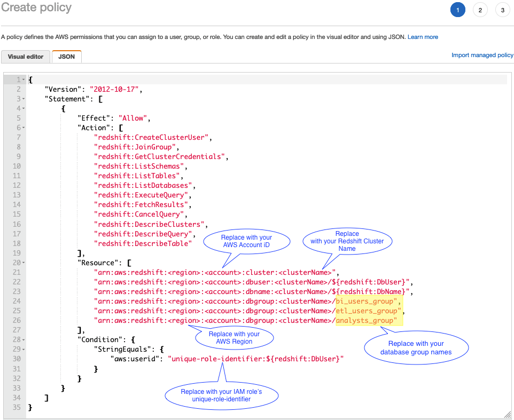
Task: Click the "redshift:DescribeTable" action
Action: (143, 243)
